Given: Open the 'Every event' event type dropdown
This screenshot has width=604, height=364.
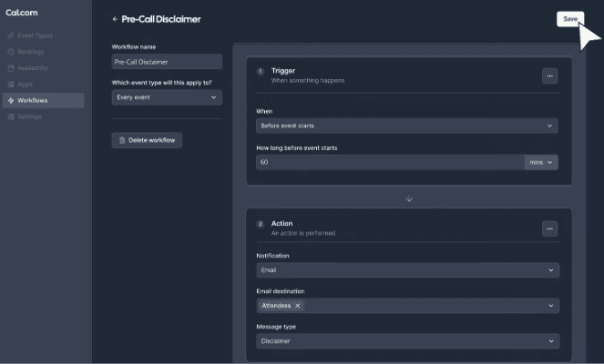Looking at the screenshot, I should pyautogui.click(x=167, y=97).
